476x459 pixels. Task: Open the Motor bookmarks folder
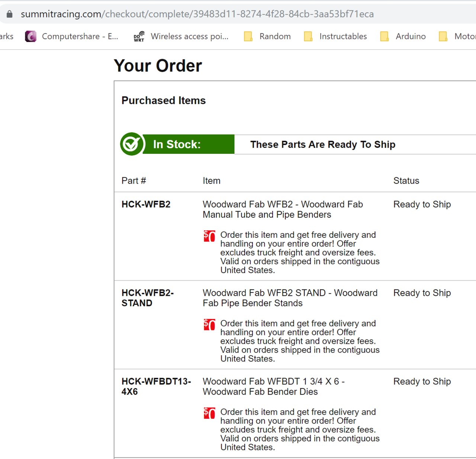(x=457, y=36)
